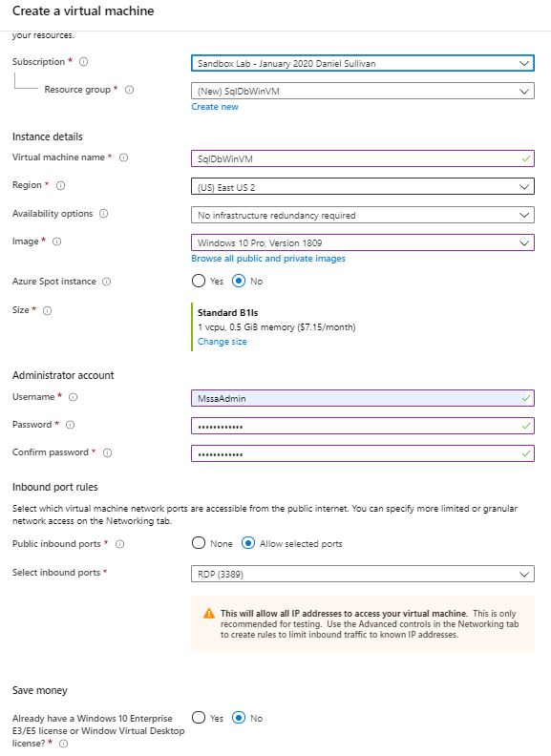This screenshot has height=756, width=551.
Task: Click the Image info icon
Action: (x=56, y=241)
